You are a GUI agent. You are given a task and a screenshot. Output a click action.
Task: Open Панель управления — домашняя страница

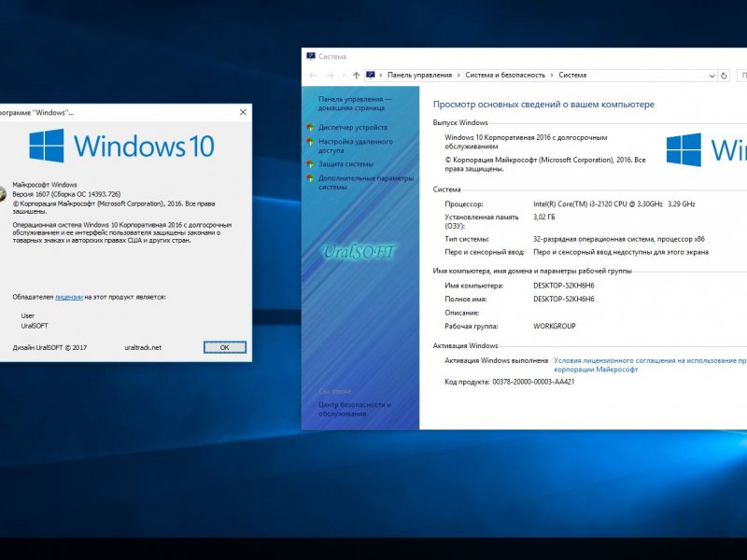[355, 104]
